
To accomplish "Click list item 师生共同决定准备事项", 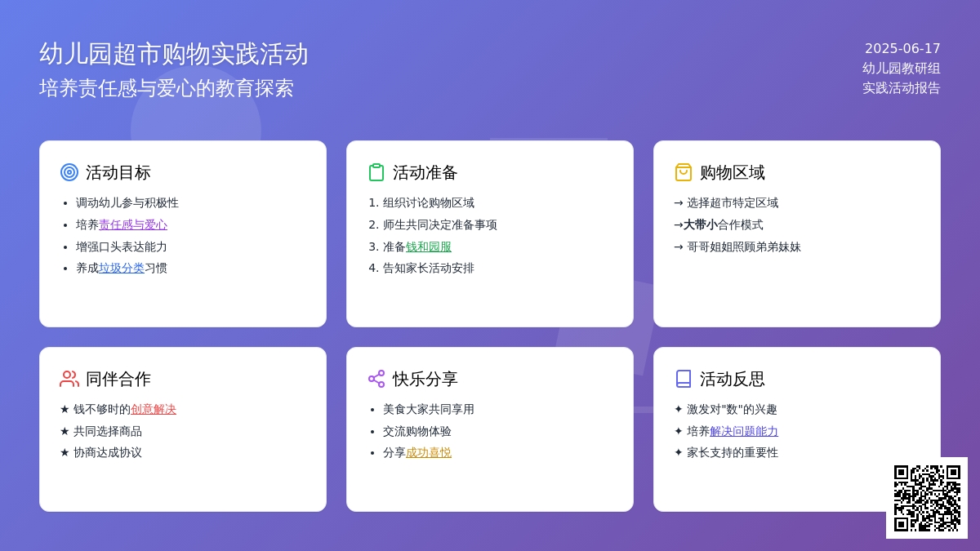I will click(x=440, y=224).
